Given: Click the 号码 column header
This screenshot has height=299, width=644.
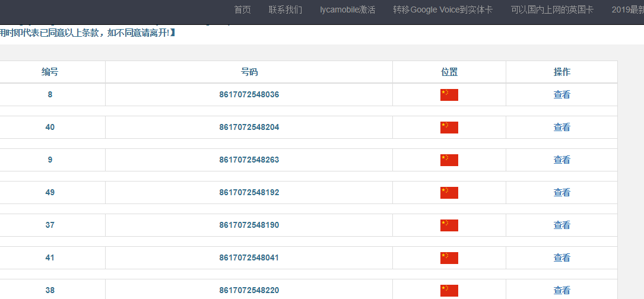Looking at the screenshot, I should pyautogui.click(x=249, y=72).
